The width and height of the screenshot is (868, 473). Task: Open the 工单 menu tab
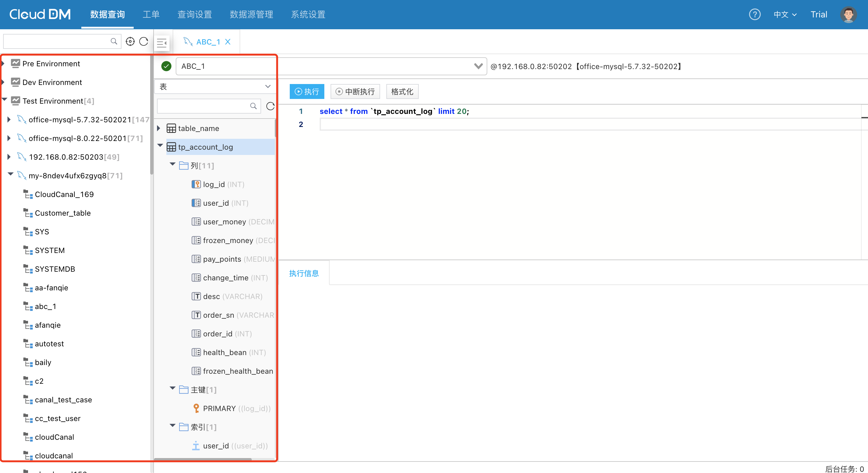click(151, 15)
